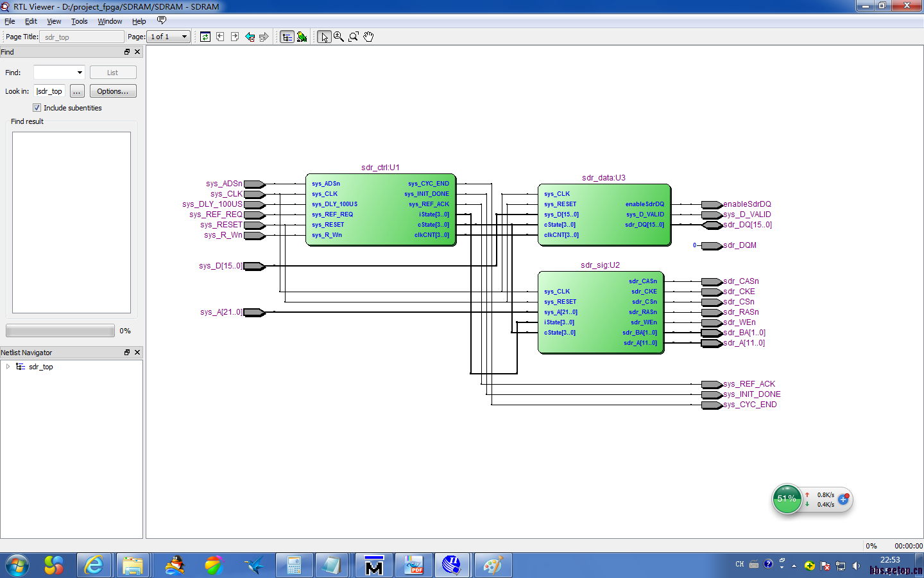Activate the Zoom In magnifier tool

click(339, 37)
